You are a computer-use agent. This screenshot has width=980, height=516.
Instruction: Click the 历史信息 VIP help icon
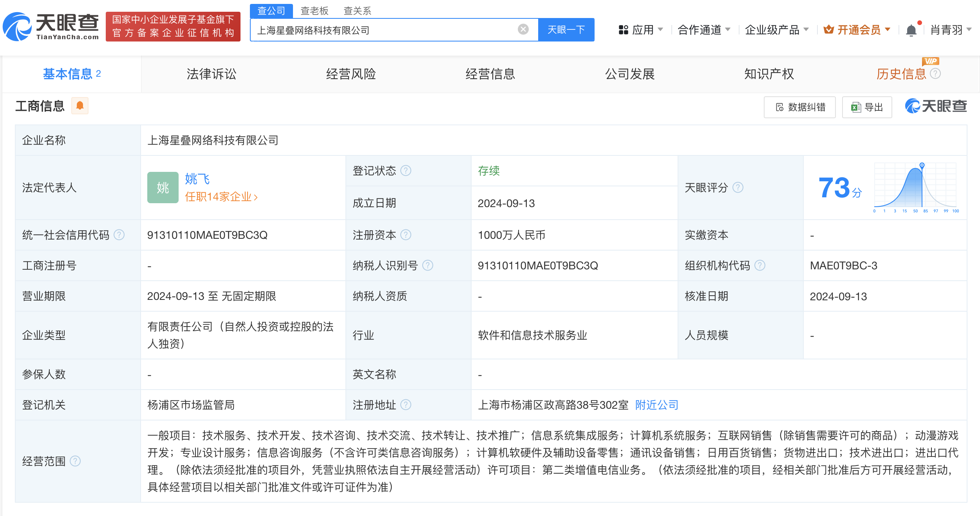coord(936,74)
